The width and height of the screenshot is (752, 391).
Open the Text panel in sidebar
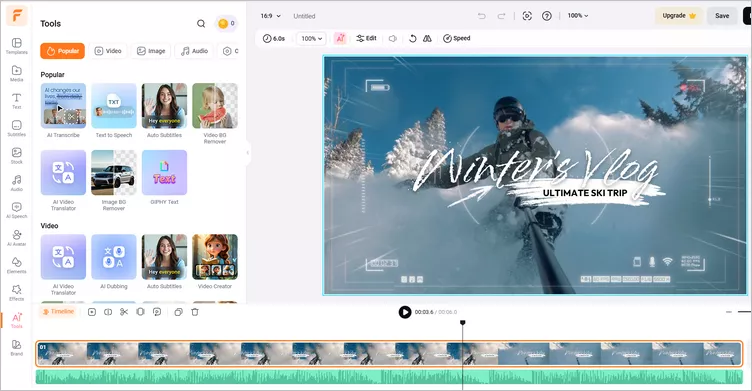(17, 101)
